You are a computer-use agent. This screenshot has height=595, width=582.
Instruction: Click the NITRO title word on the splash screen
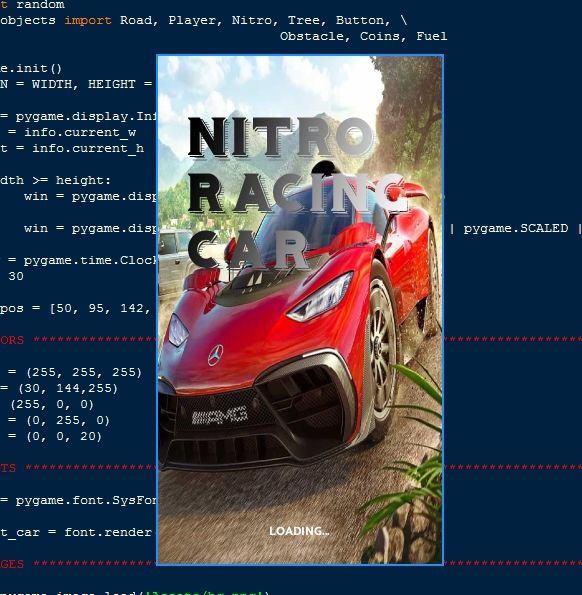click(x=282, y=137)
